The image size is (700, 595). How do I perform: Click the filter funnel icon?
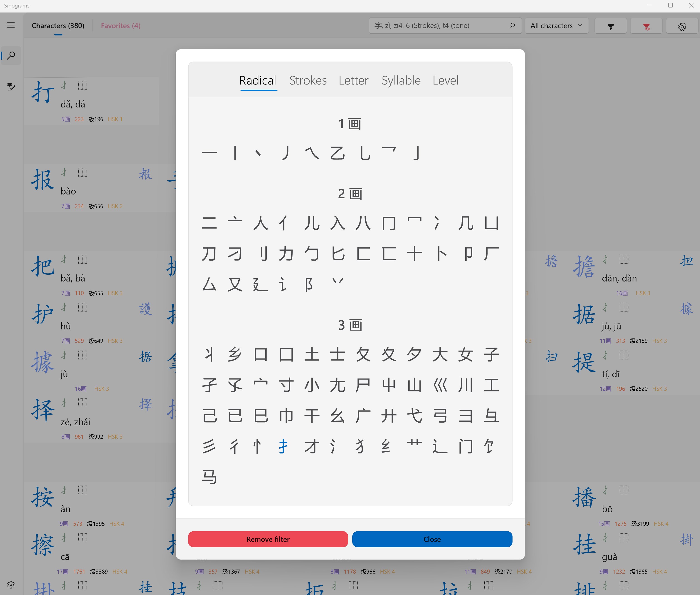coord(610,26)
